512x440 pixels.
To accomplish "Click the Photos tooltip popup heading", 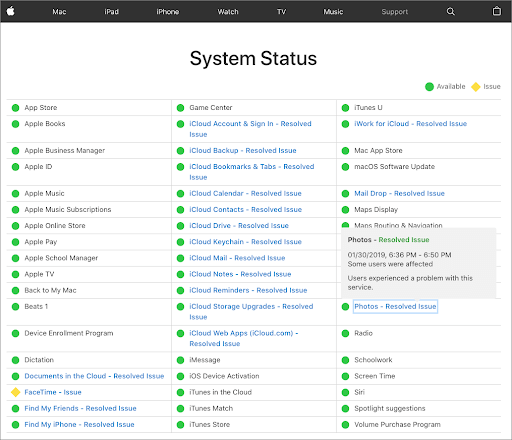I will click(388, 240).
